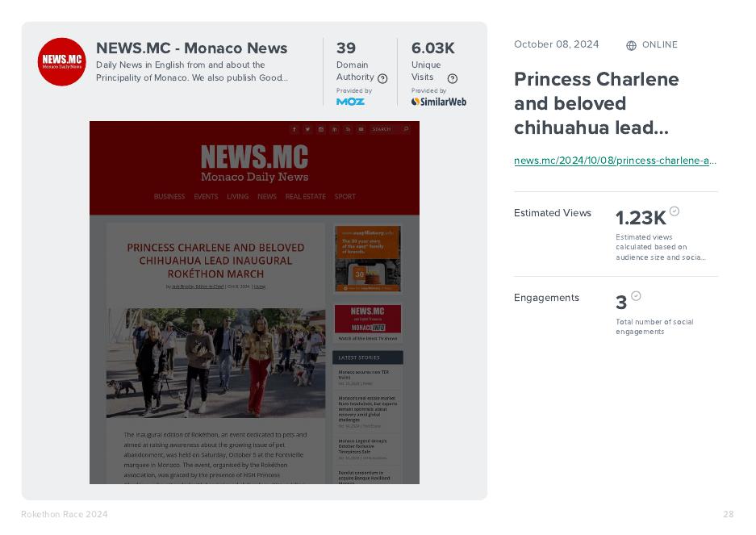Click the Twitter icon in article header
The width and height of the screenshot is (756, 535).
[307, 129]
